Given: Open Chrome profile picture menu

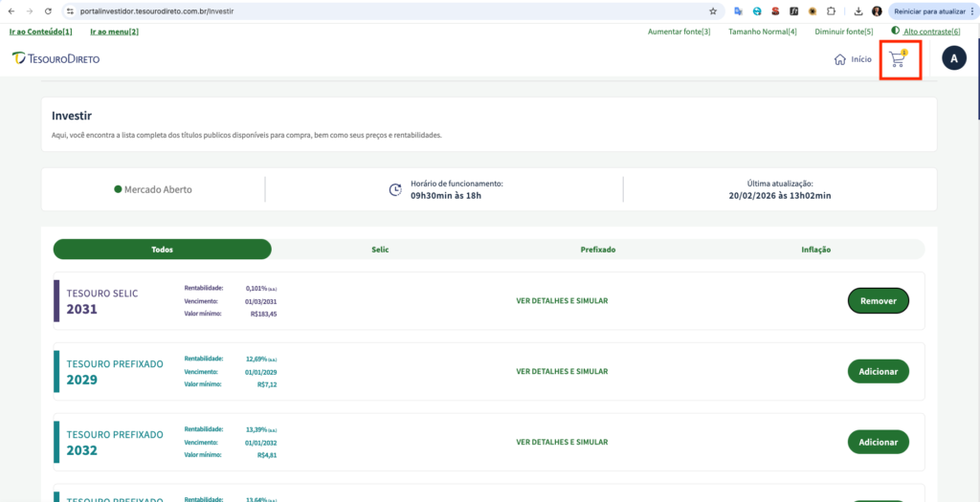Looking at the screenshot, I should tap(877, 11).
